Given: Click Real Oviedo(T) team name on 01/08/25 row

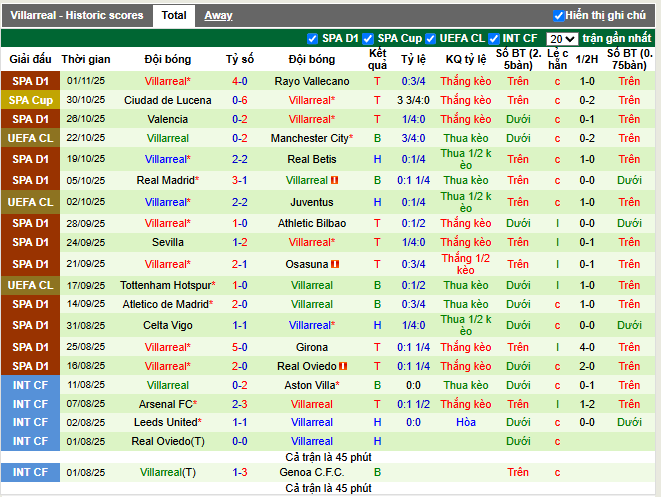Looking at the screenshot, I should pos(167,441).
